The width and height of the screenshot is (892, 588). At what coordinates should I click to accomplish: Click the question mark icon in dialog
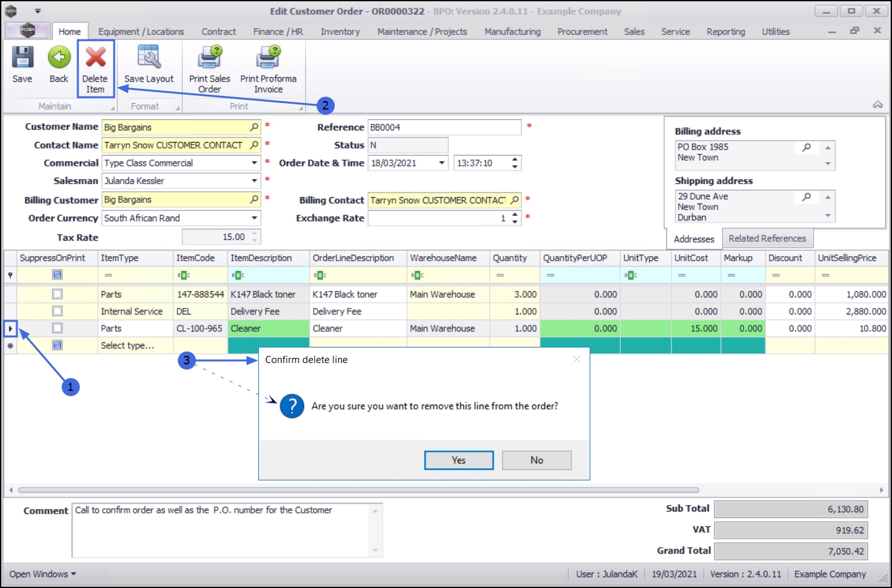pyautogui.click(x=293, y=406)
